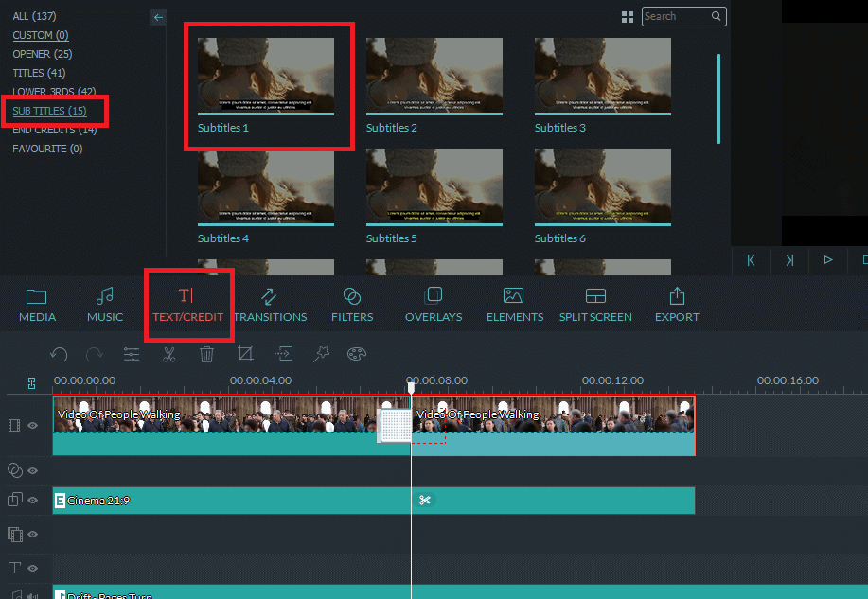Mute the music track speaker icon

[x=33, y=595]
